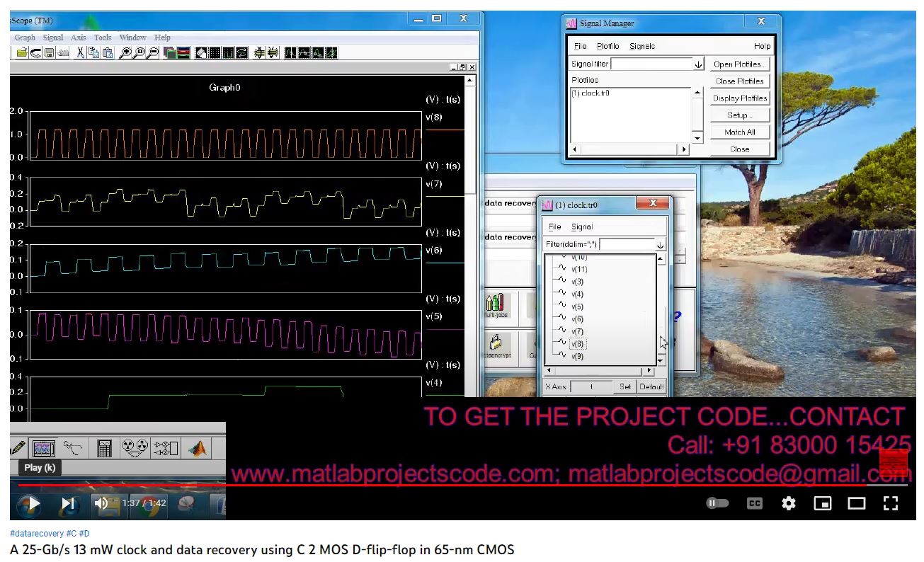The height and width of the screenshot is (562, 924).
Task: Click right arrow of signal list horizontal scrollbar
Action: [649, 371]
